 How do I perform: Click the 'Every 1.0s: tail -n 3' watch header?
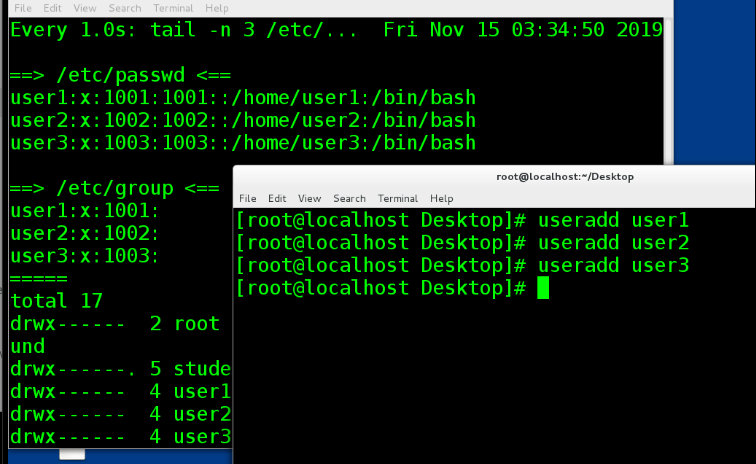(132, 30)
